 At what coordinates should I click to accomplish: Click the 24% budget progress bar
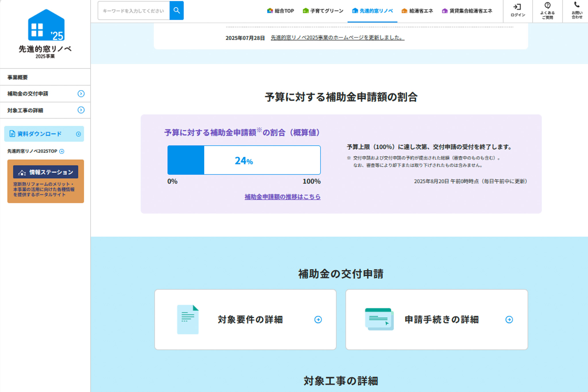pyautogui.click(x=244, y=160)
